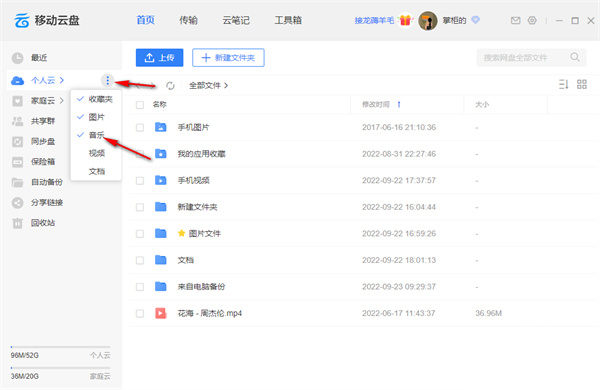Select 视频 in the dropdown menu
Viewport: 600px width, 390px height.
pos(96,153)
